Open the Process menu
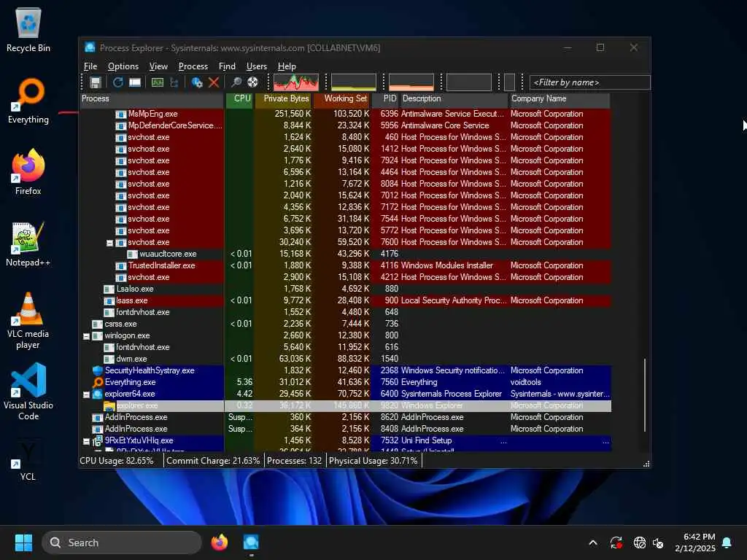Viewport: 747px width, 560px height. tap(193, 66)
